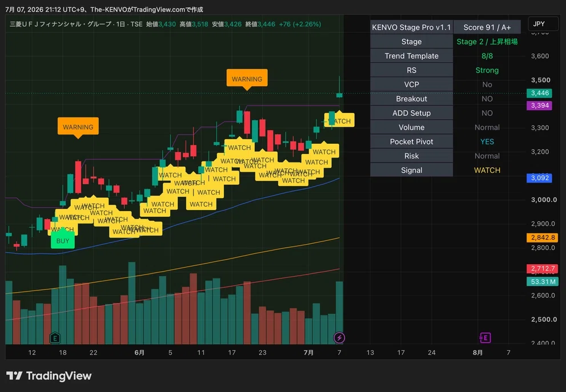The image size is (566, 392).
Task: Click the Volume row label in table
Action: coord(411,127)
